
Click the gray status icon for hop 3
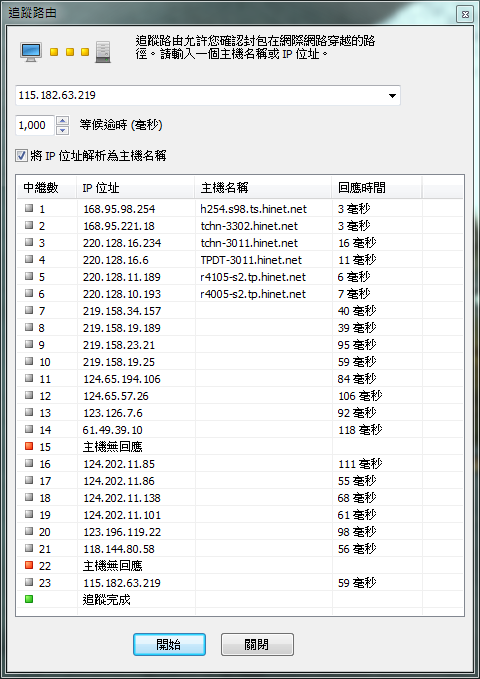[x=29, y=242]
